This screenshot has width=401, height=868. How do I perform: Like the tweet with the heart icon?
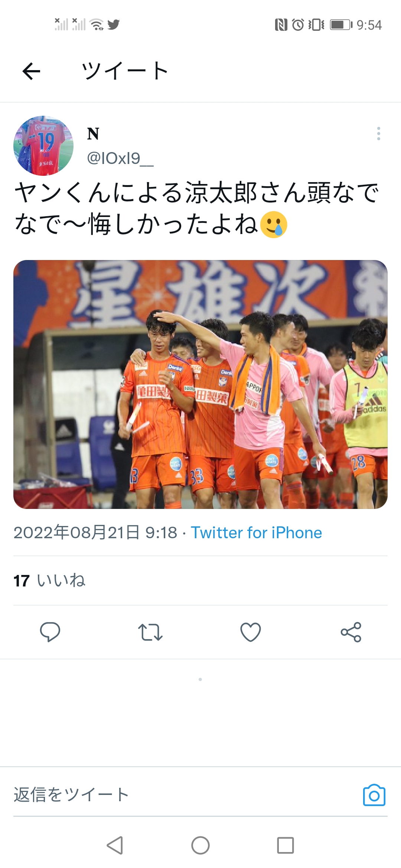(x=251, y=632)
